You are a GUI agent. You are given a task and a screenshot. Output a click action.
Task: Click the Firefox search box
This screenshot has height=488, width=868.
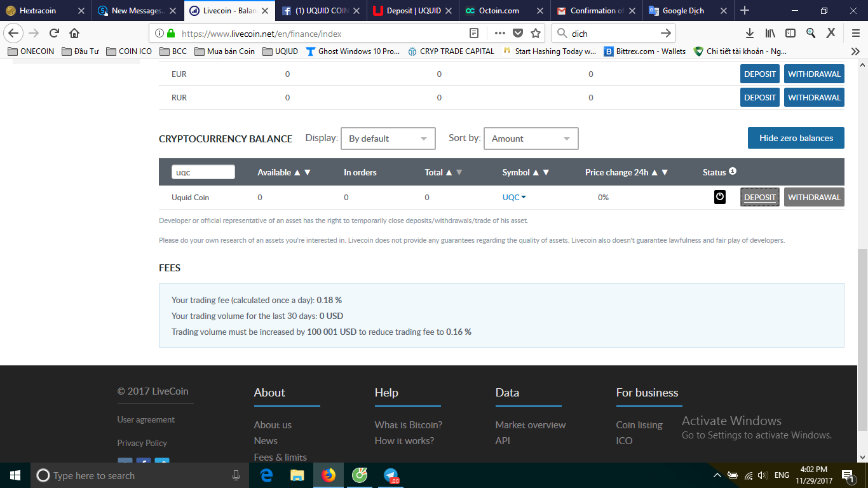613,33
